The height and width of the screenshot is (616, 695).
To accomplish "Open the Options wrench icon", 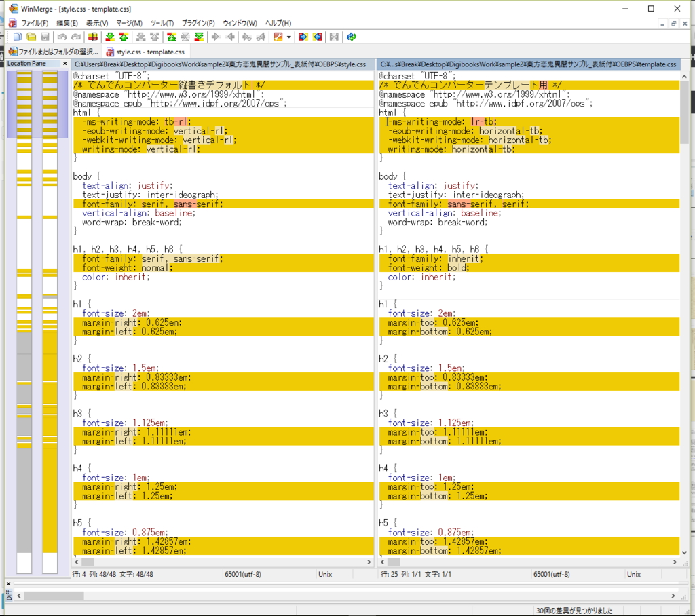I will point(278,37).
